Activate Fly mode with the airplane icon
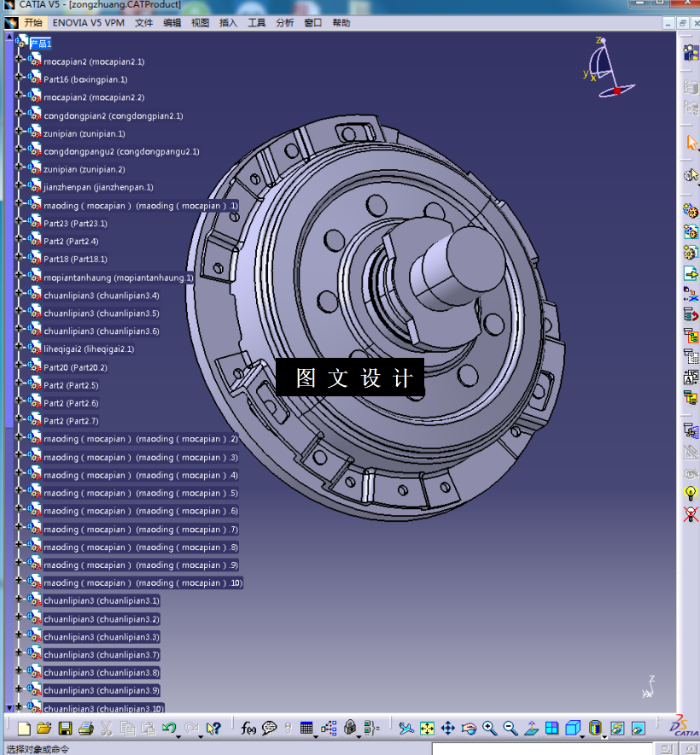The image size is (700, 755). pos(405,728)
